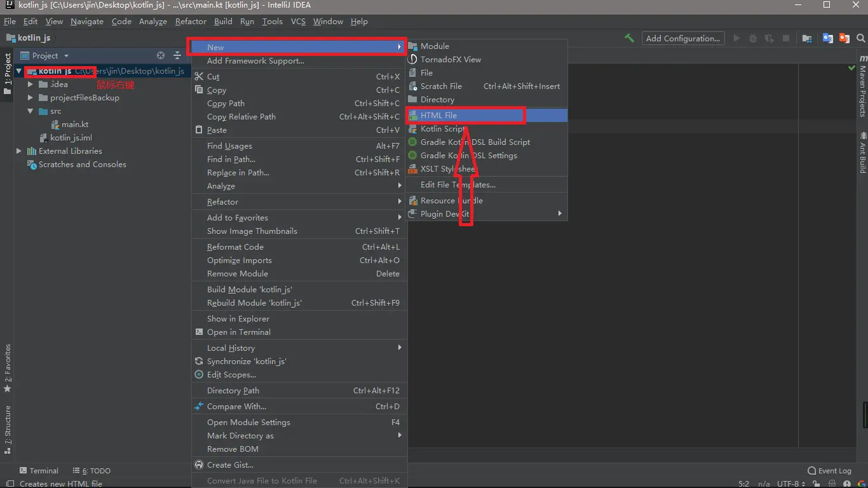Choose Reformat Code in the context menu
The height and width of the screenshot is (488, 868).
pyautogui.click(x=299, y=247)
